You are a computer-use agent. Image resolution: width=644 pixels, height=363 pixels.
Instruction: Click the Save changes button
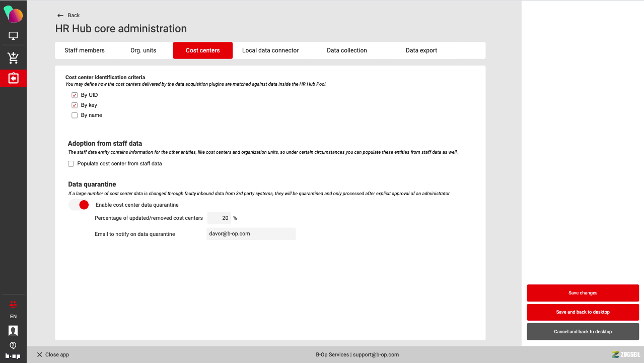coord(583,293)
